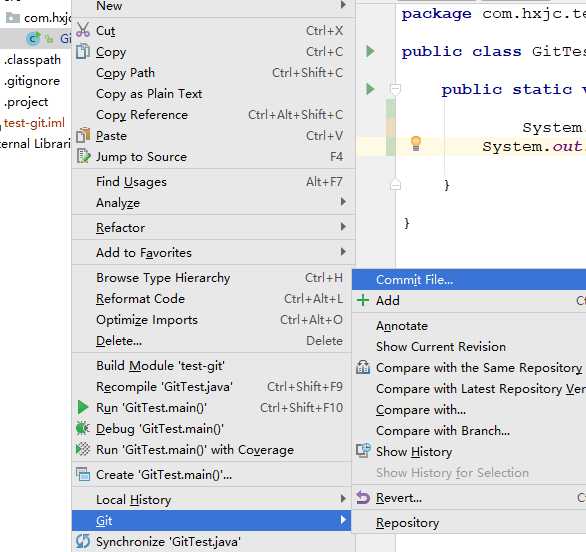
Task: Click the package declaration line in editor
Action: (493, 14)
